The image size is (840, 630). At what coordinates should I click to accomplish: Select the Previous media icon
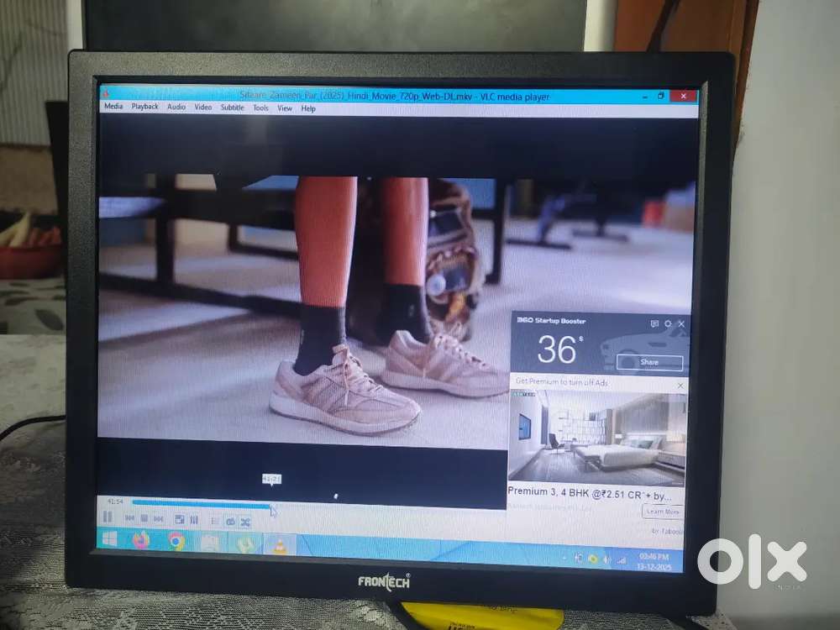[129, 518]
